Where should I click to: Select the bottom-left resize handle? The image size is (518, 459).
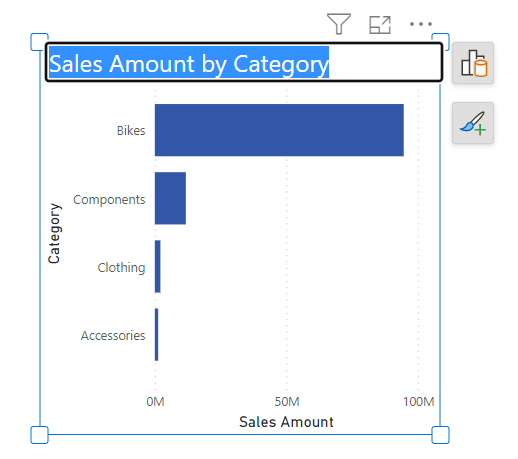39,435
